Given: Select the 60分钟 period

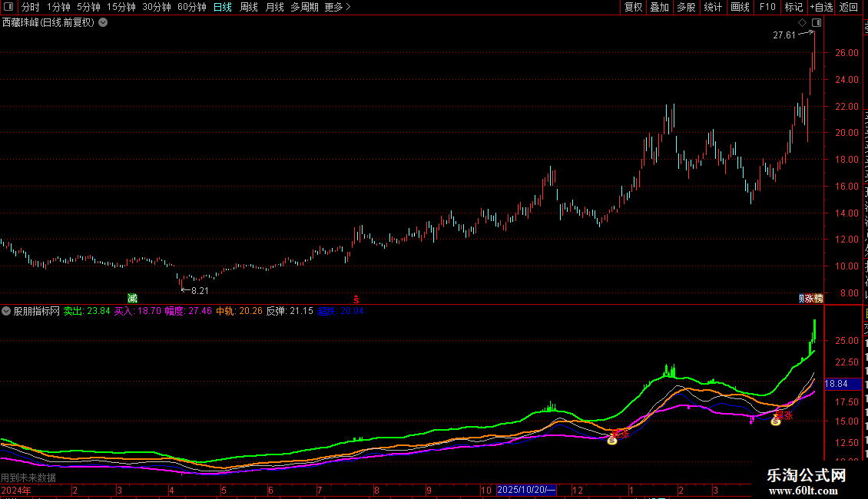Looking at the screenshot, I should click(x=192, y=7).
